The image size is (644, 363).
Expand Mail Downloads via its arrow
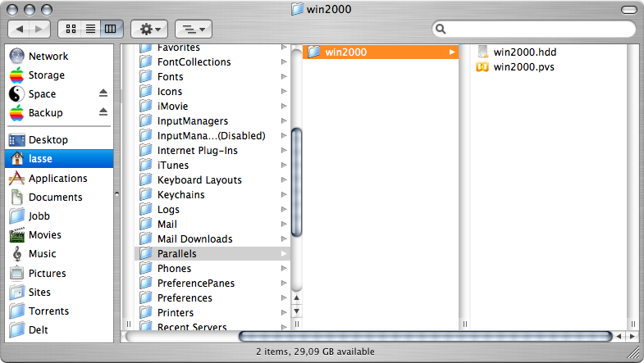pos(284,239)
